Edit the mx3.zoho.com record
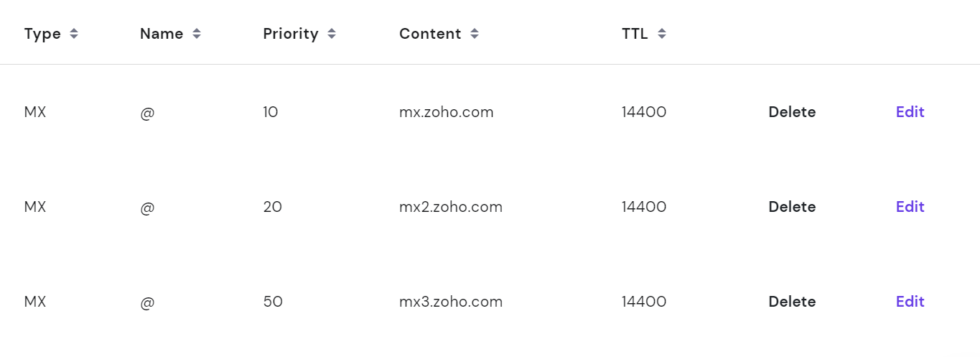The height and width of the screenshot is (357, 980). click(910, 302)
